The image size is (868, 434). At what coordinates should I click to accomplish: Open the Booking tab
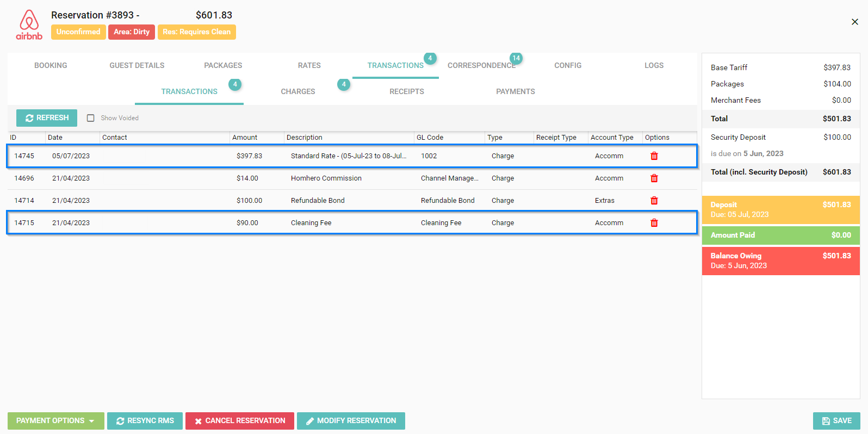(51, 65)
